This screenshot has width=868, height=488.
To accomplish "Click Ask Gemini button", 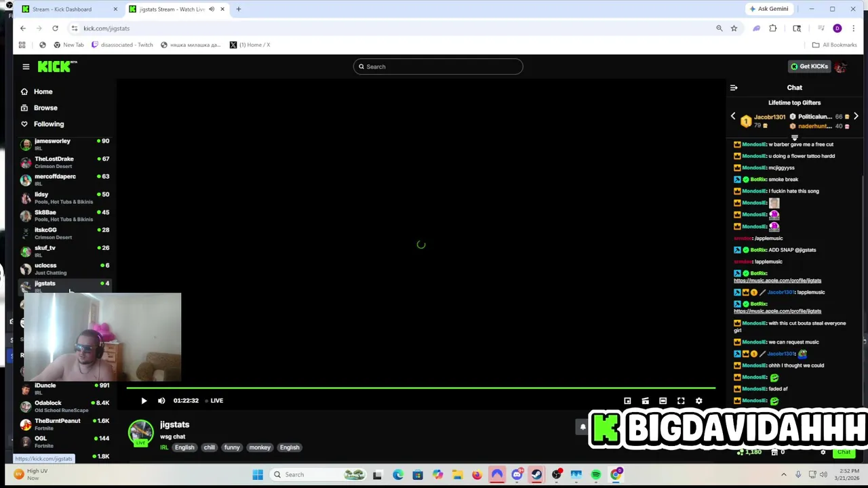I will pos(768,9).
